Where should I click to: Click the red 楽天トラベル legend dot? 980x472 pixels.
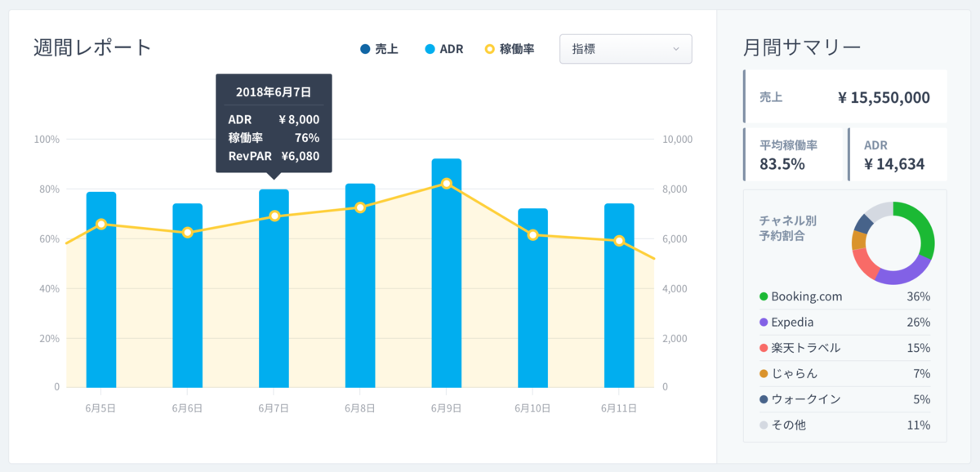pos(764,348)
